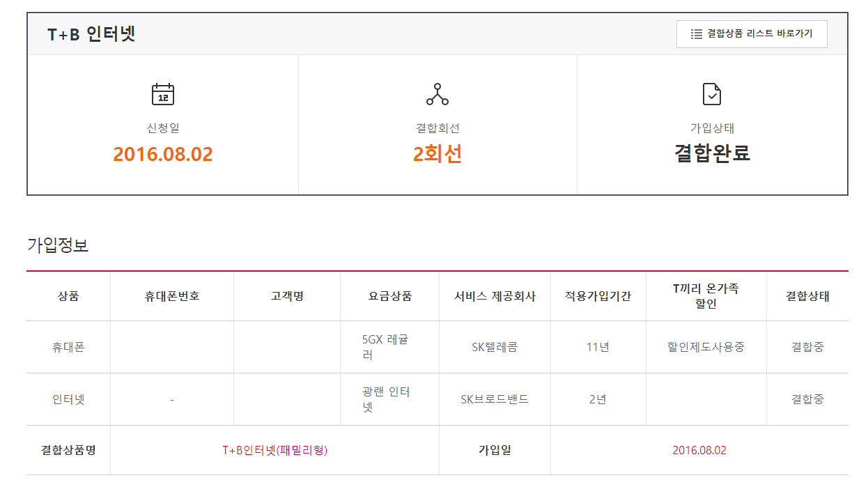Click the 요금상품 column header
Image resolution: width=868 pixels, height=487 pixels.
pyautogui.click(x=390, y=296)
